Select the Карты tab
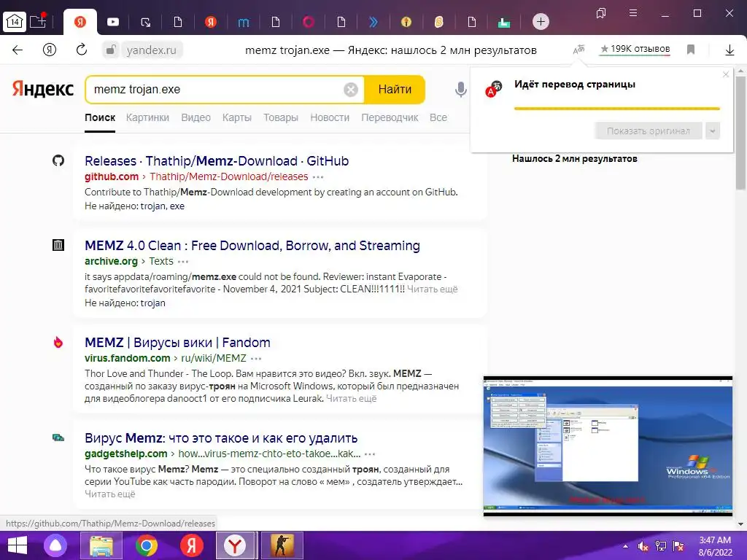Image resolution: width=747 pixels, height=560 pixels. 237,117
